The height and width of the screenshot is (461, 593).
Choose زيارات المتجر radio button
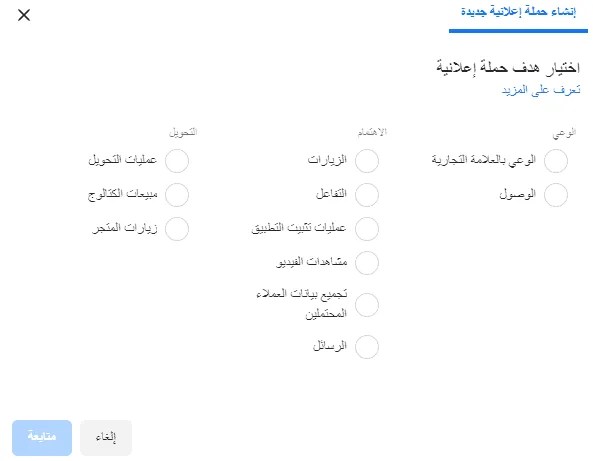click(177, 229)
